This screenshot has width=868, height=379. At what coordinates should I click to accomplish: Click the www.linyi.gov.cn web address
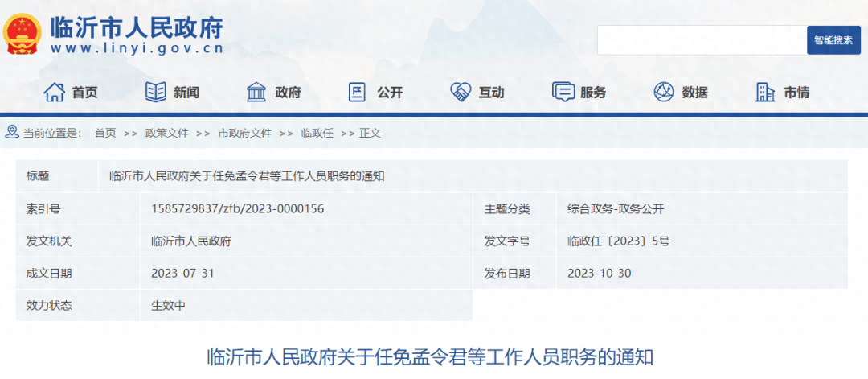pyautogui.click(x=137, y=48)
